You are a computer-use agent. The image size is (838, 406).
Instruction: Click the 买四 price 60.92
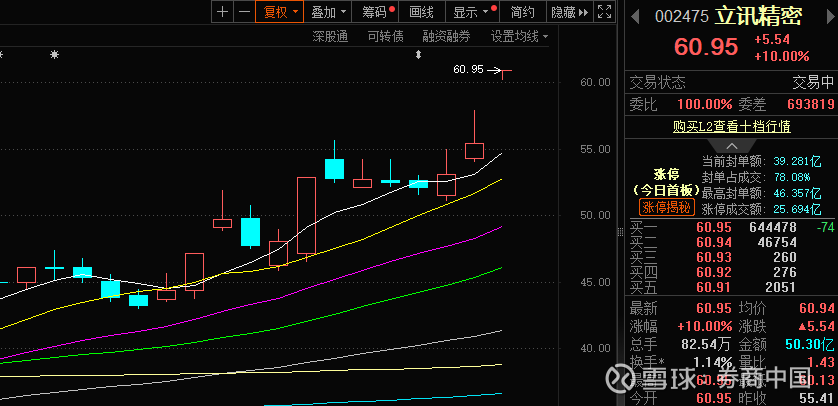click(713, 272)
